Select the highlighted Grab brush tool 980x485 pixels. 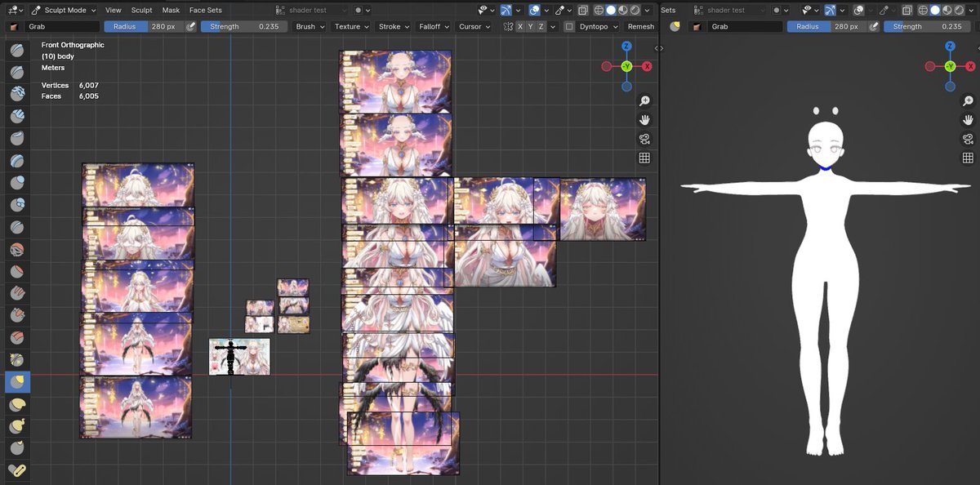pyautogui.click(x=17, y=381)
